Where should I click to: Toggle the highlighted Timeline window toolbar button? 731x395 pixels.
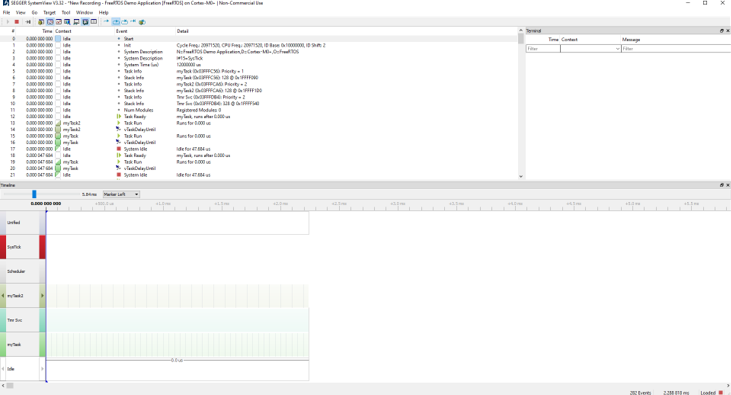pos(50,22)
